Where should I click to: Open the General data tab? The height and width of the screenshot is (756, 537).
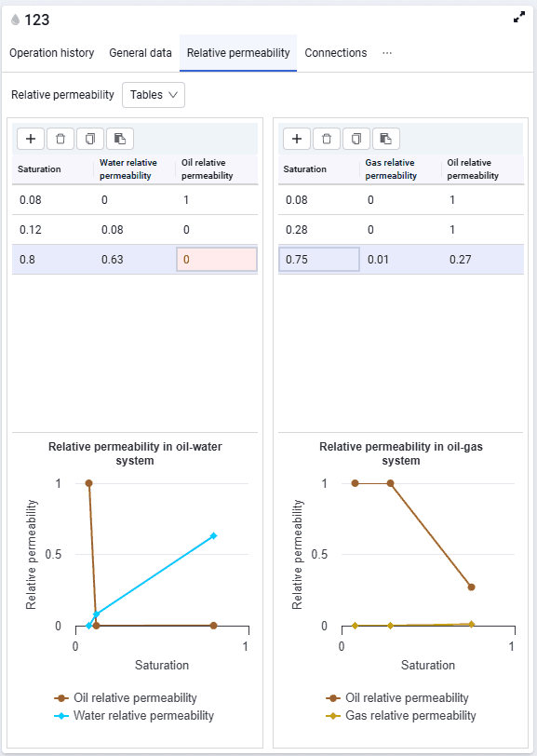141,53
